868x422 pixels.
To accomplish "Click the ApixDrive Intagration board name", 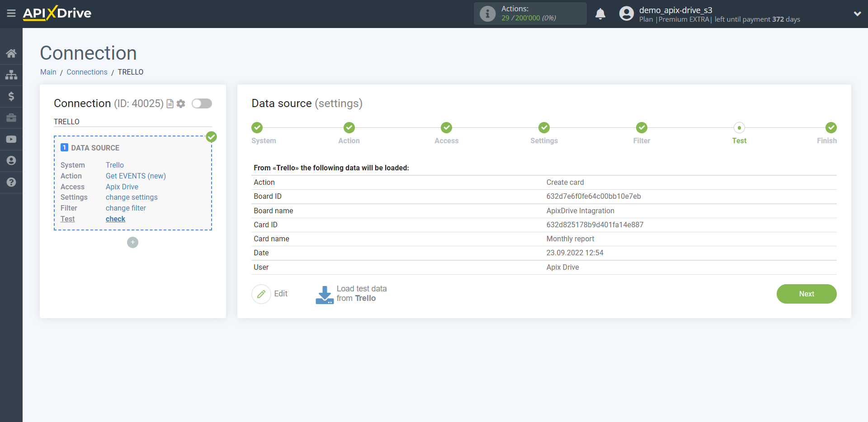I will (x=580, y=211).
